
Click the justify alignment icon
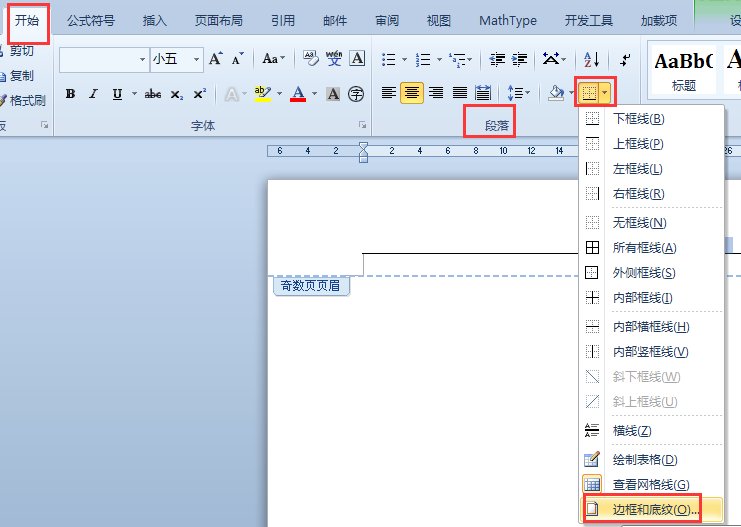click(459, 93)
